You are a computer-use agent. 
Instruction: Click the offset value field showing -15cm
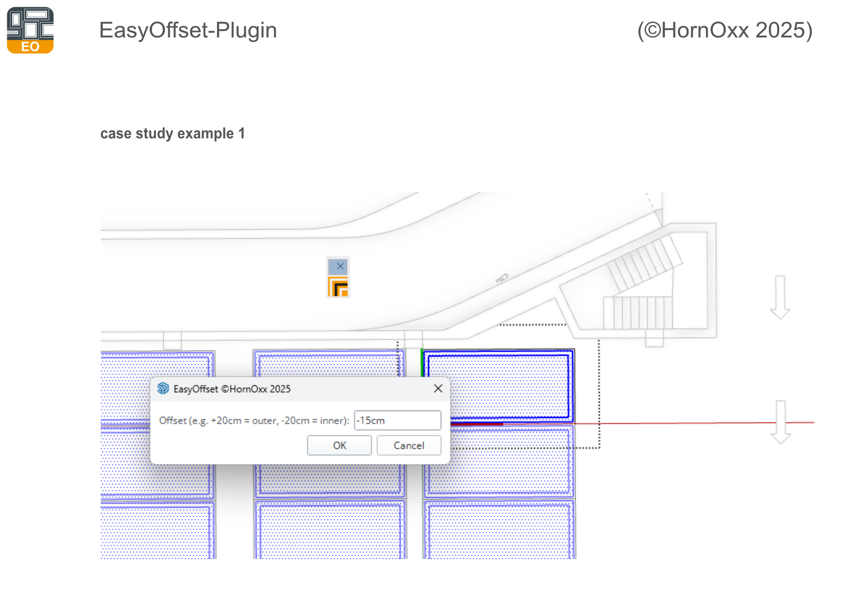pyautogui.click(x=397, y=420)
